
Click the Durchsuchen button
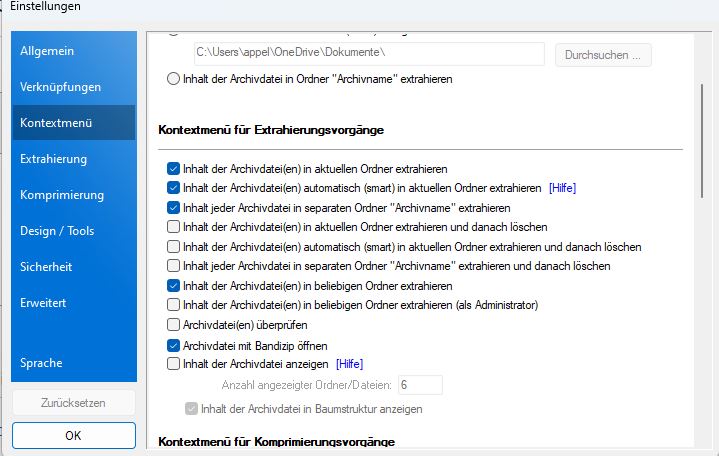click(x=603, y=55)
